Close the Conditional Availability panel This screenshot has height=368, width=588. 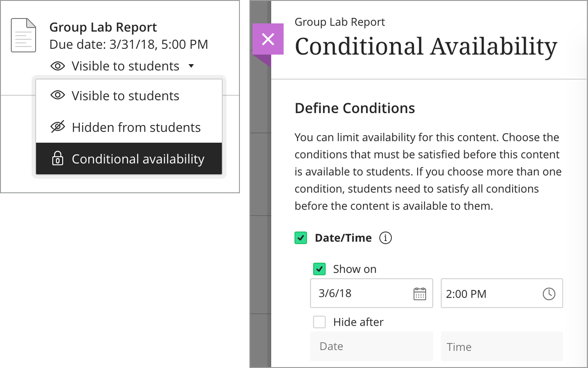268,39
